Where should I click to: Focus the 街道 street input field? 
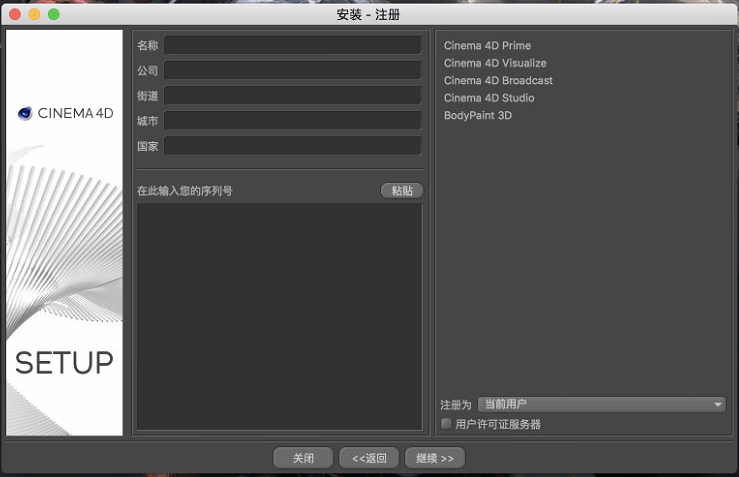[293, 96]
